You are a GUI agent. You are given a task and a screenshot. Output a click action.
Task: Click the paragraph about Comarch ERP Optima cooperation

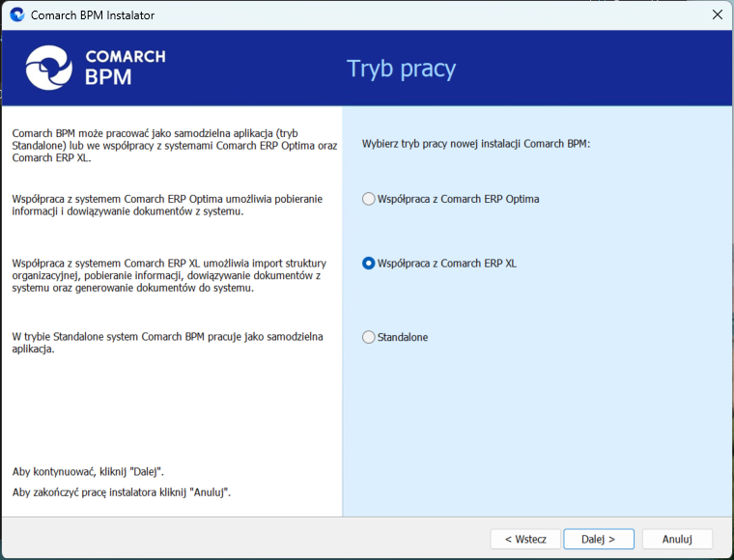tap(167, 205)
